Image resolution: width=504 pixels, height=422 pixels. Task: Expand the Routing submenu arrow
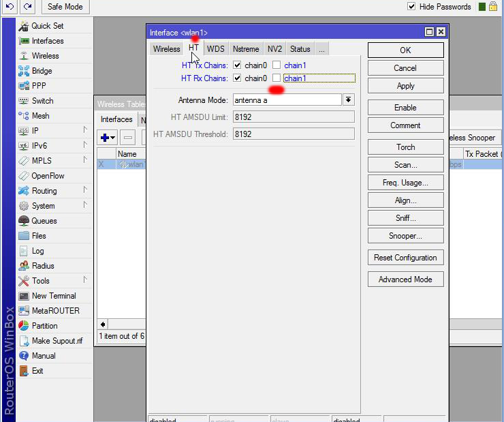click(x=85, y=190)
